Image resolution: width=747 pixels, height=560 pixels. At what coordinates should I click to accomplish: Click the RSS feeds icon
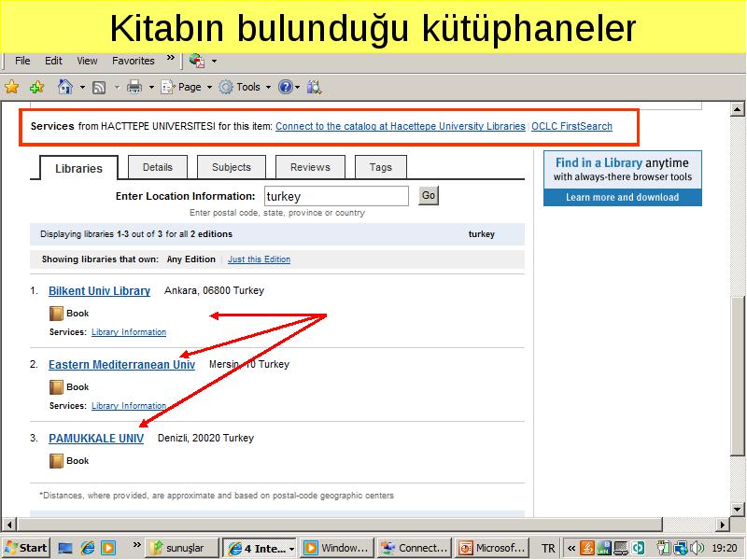[99, 87]
